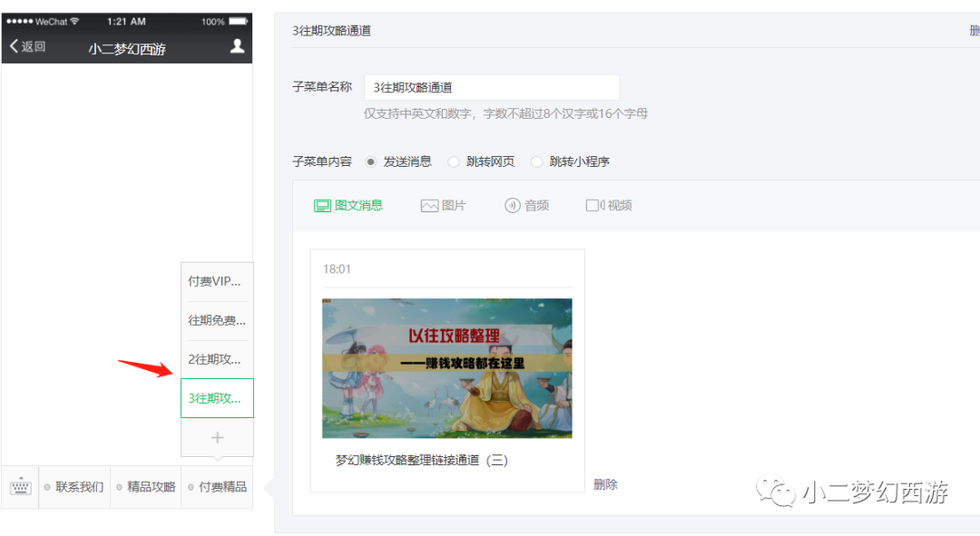Select the 2往期攻... submenu item
The width and height of the screenshot is (980, 536).
click(217, 359)
